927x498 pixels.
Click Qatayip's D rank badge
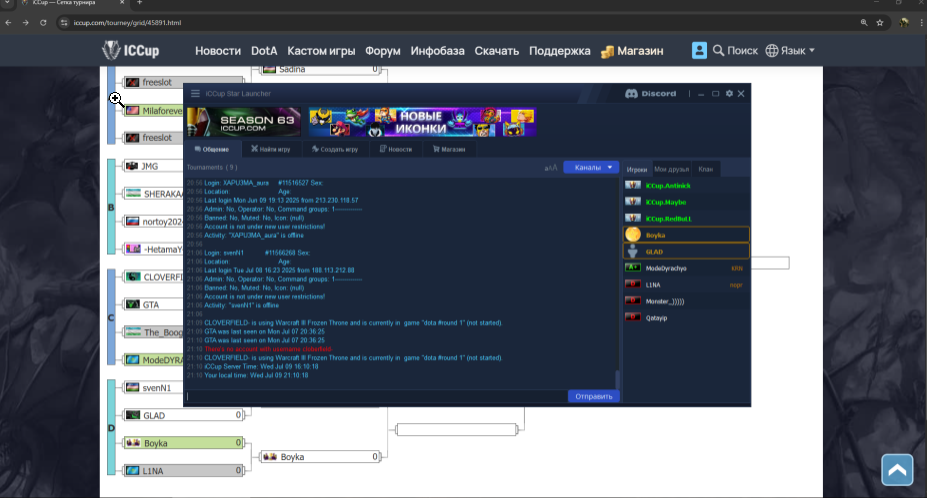pyautogui.click(x=633, y=318)
